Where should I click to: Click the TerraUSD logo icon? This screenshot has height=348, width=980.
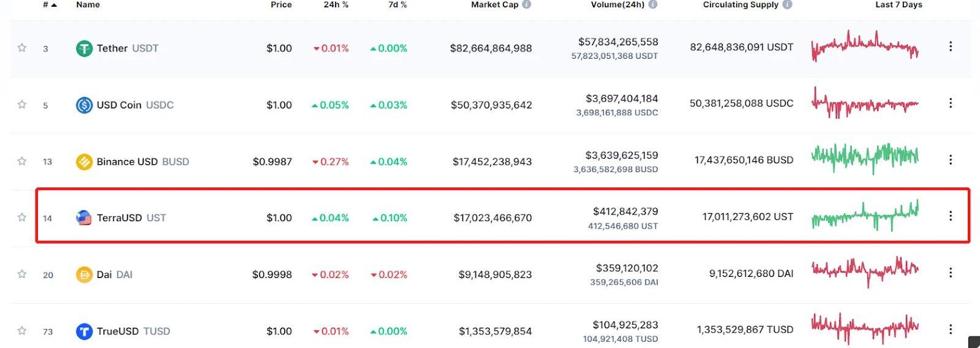tap(84, 218)
